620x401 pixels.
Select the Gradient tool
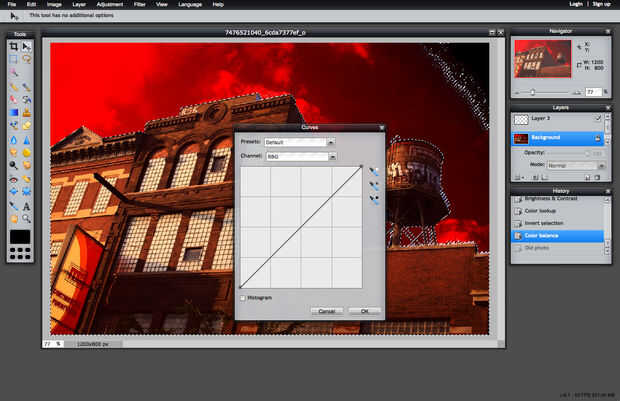pyautogui.click(x=13, y=113)
